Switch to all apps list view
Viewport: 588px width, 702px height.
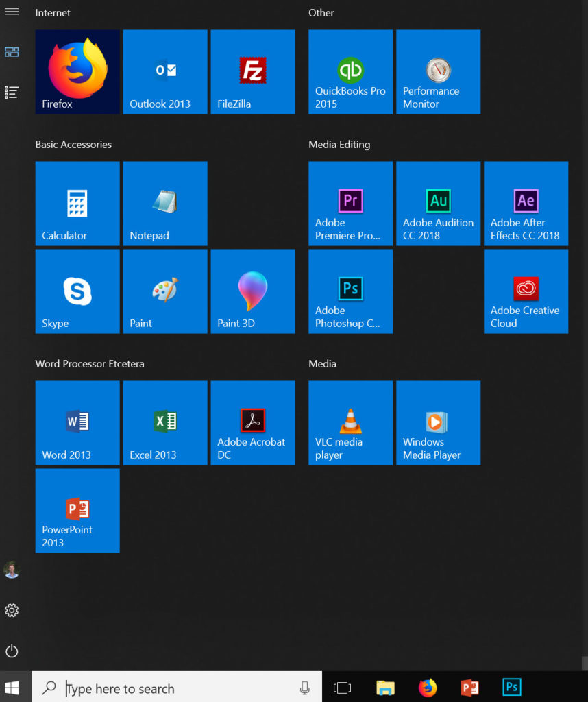[12, 93]
